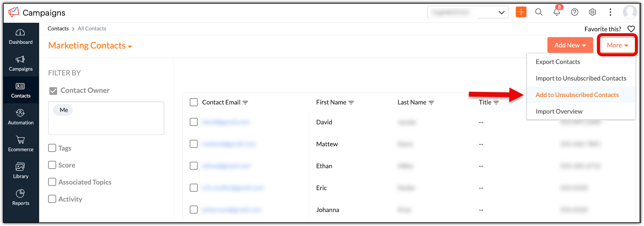Open the Add New dropdown

[x=570, y=45]
